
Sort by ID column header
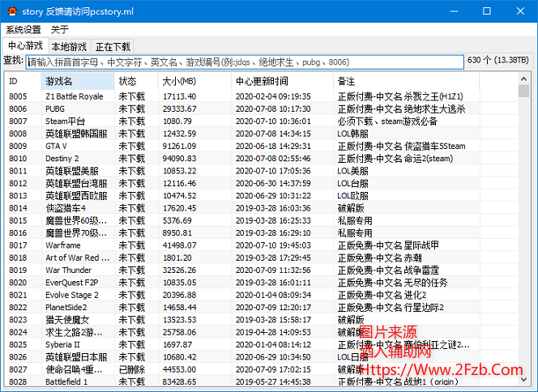coord(23,81)
